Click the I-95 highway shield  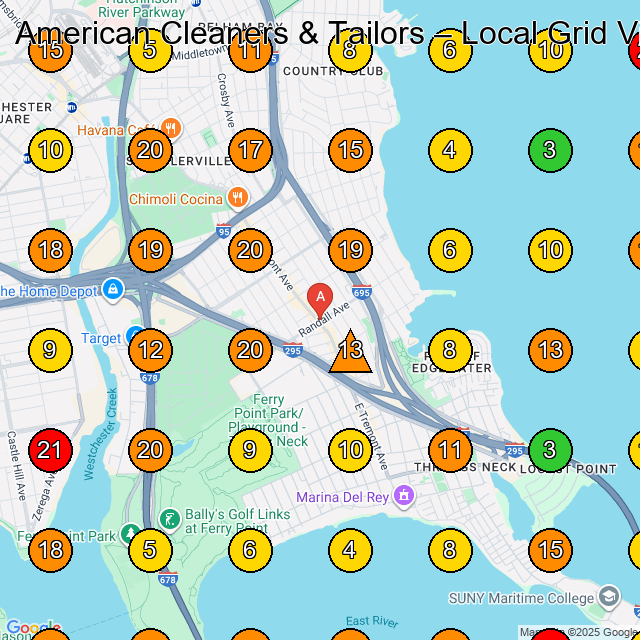(x=223, y=231)
